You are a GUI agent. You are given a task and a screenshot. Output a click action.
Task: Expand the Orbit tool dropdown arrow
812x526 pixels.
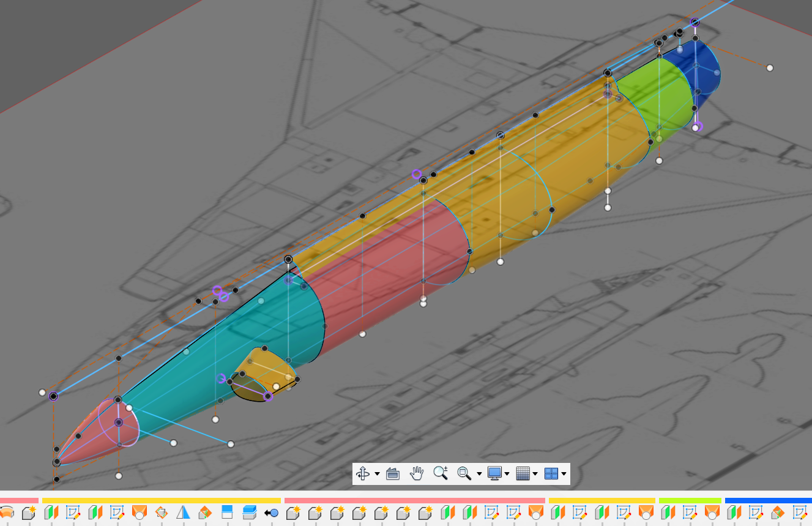click(377, 474)
